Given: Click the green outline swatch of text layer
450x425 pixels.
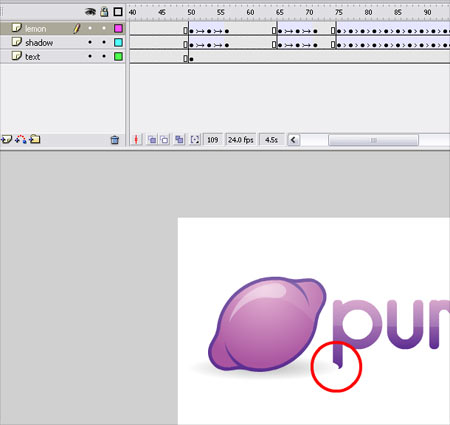Looking at the screenshot, I should 118,56.
